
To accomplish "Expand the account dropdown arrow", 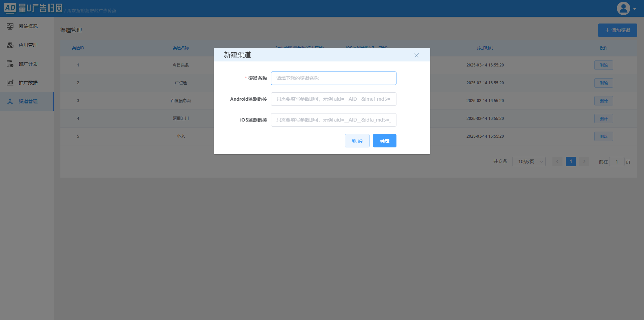I will point(635,9).
